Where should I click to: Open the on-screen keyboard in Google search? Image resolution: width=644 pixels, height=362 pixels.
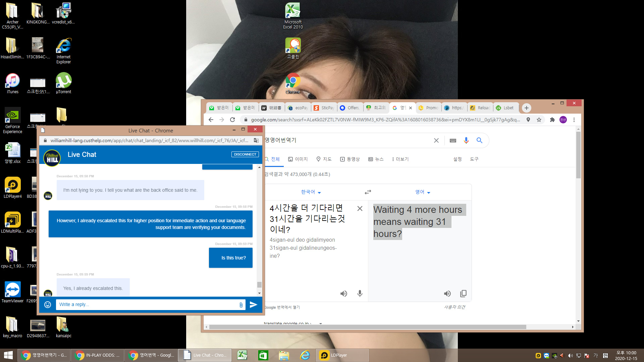point(453,140)
